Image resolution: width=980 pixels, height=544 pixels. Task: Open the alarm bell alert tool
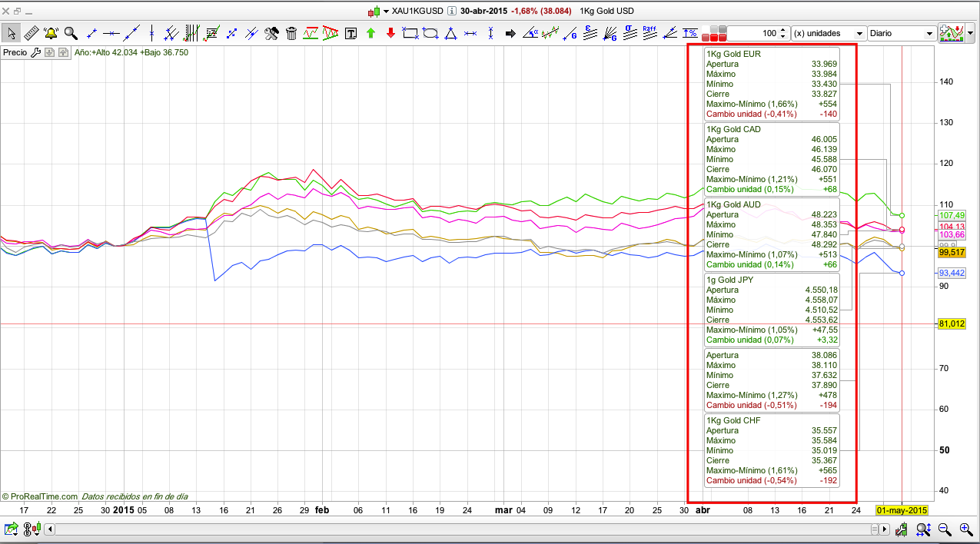[51, 33]
